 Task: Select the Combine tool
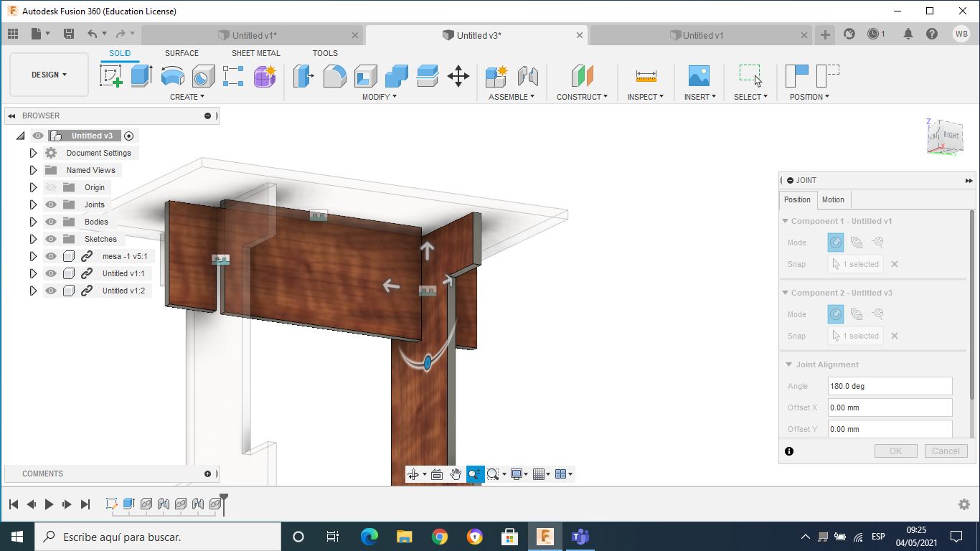(397, 75)
